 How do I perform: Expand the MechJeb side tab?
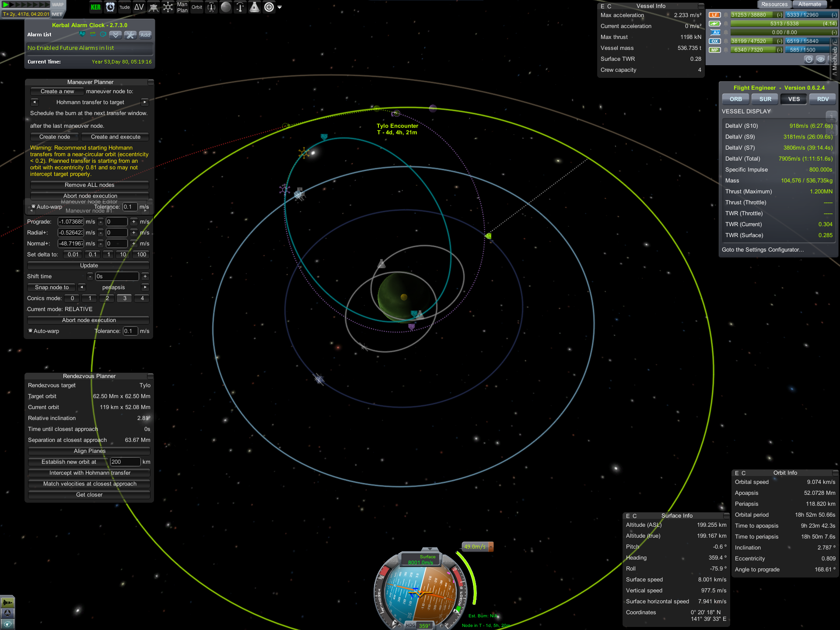pyautogui.click(x=835, y=58)
